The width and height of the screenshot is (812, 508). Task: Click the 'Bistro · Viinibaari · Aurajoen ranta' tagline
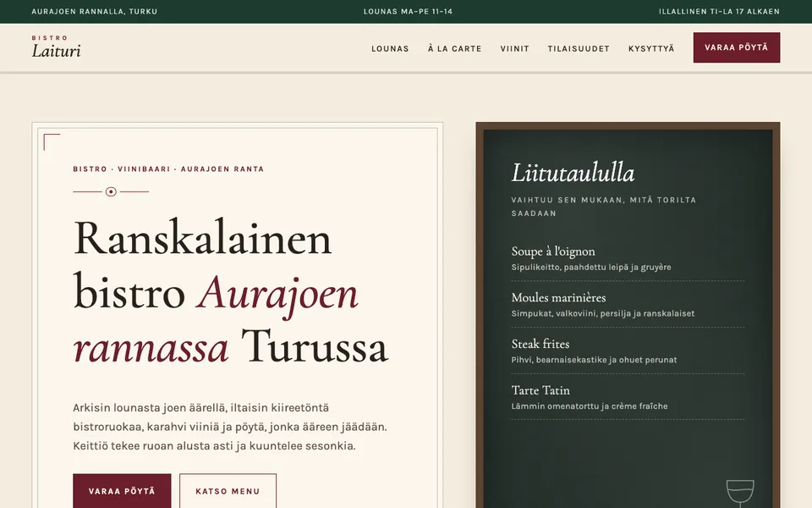pyautogui.click(x=168, y=169)
